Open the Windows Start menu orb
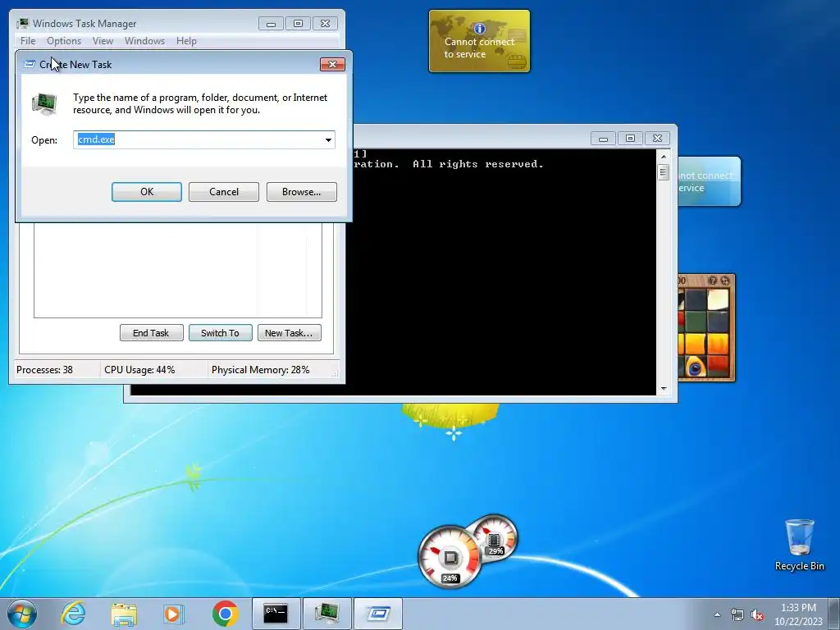 (x=22, y=614)
